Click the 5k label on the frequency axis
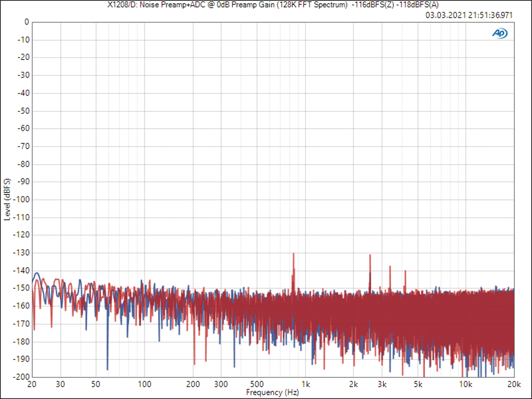The width and height of the screenshot is (532, 399). tap(418, 384)
